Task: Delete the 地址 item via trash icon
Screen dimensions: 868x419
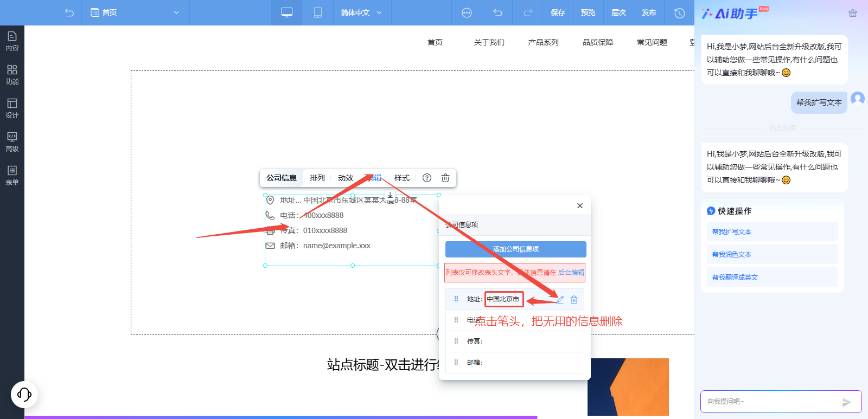Action: [x=574, y=299]
